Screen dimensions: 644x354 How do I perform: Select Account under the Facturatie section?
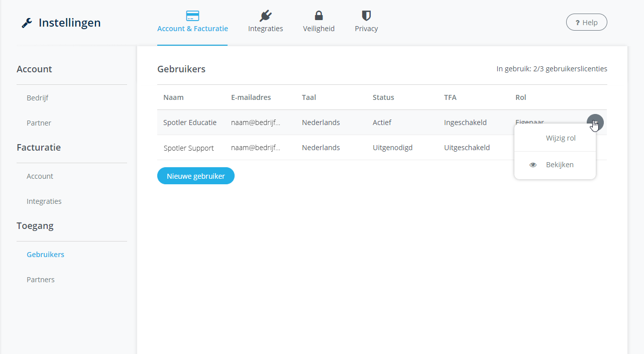pos(40,176)
